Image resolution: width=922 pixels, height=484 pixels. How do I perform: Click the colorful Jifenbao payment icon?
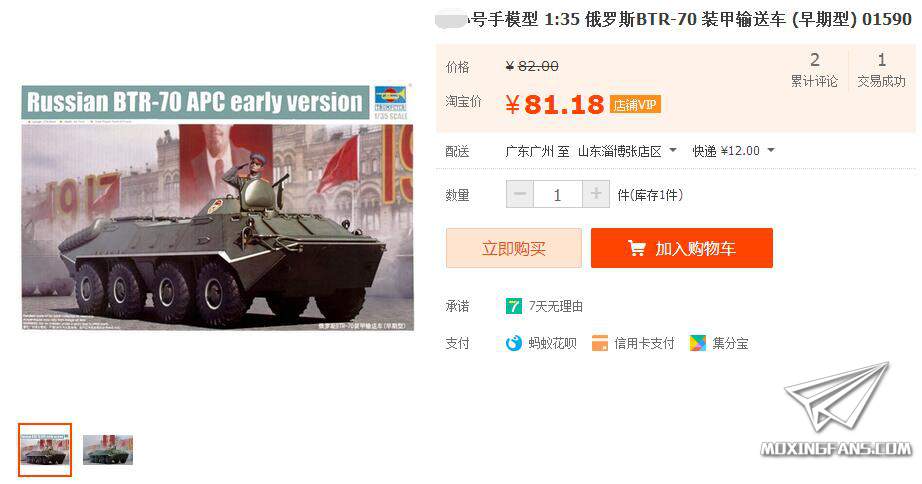coord(697,343)
